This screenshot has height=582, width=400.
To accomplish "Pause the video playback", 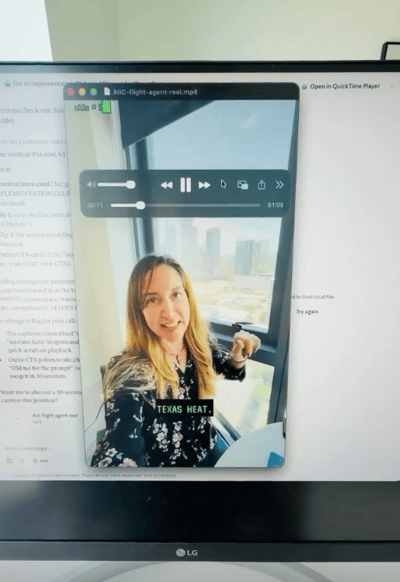I will click(186, 184).
